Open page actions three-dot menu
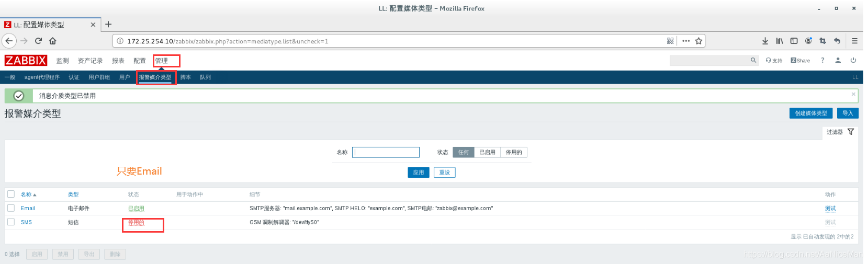 [686, 41]
